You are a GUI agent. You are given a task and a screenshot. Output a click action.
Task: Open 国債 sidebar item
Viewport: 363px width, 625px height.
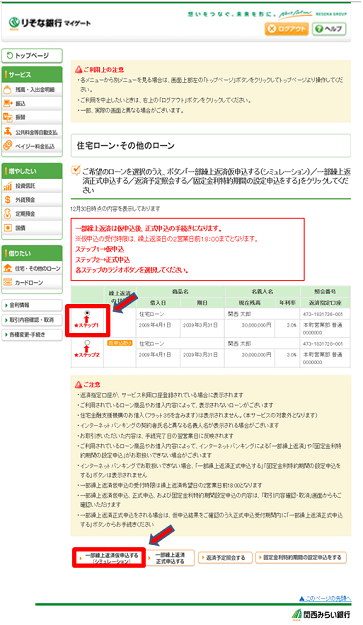point(32,228)
